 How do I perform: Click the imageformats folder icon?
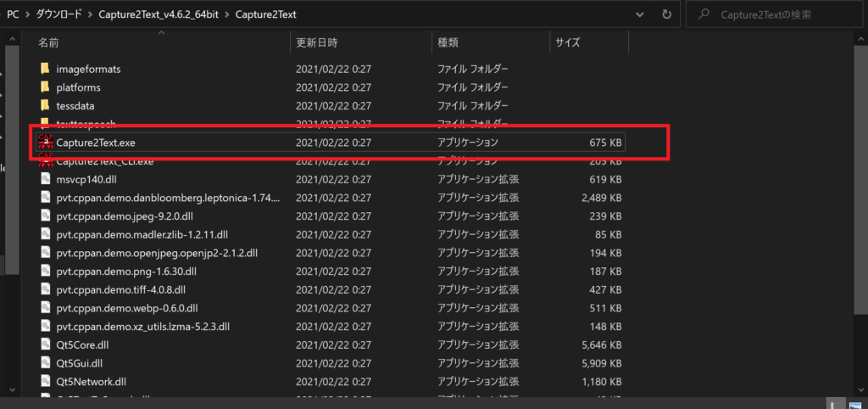point(46,70)
